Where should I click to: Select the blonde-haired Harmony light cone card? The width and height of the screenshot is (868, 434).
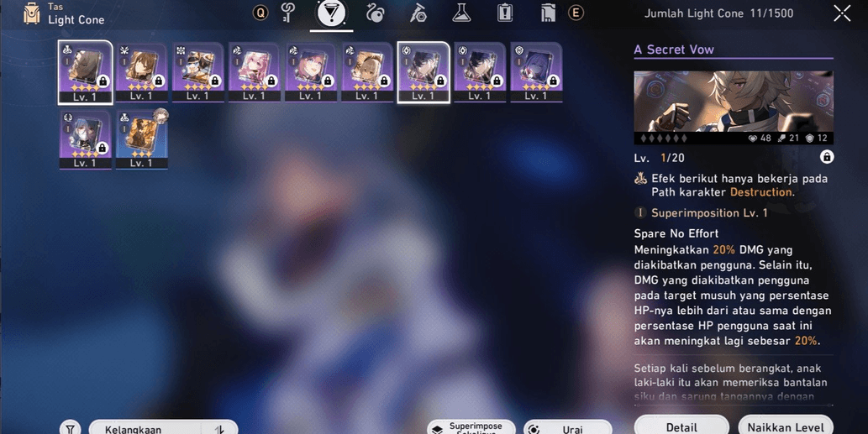point(367,72)
